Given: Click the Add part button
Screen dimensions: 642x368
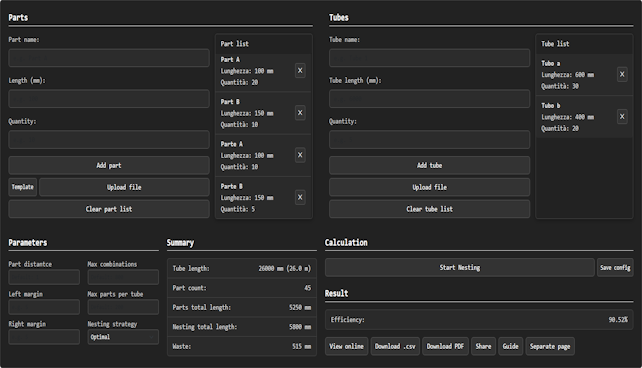Looking at the screenshot, I should pos(109,165).
